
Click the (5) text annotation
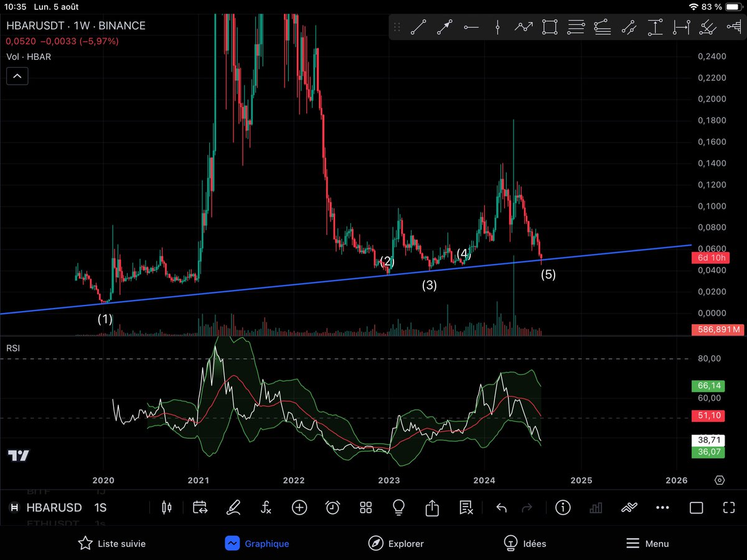point(548,274)
